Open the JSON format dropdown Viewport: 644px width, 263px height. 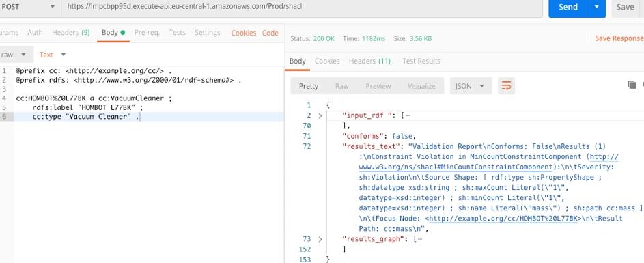pos(471,86)
